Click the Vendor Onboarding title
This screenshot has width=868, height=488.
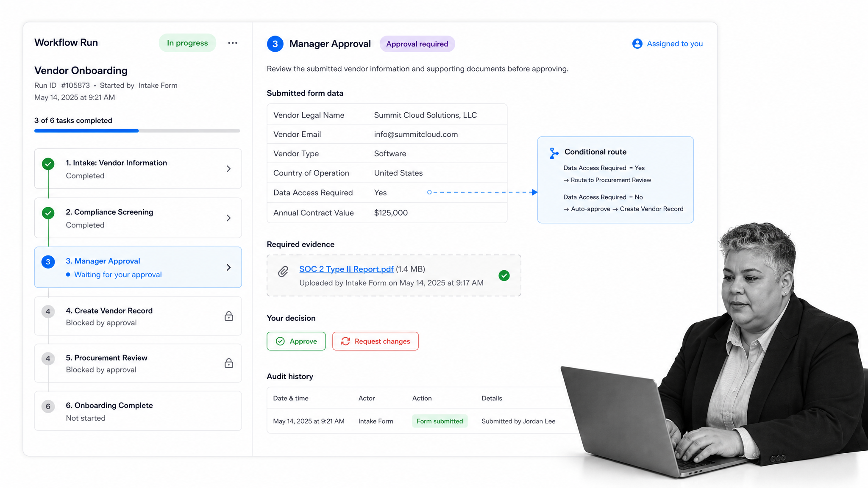point(81,70)
